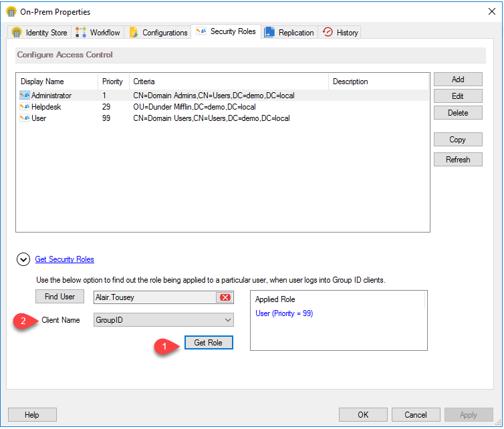The height and width of the screenshot is (429, 504).
Task: Switch to the Identity Store tab
Action: [x=39, y=33]
